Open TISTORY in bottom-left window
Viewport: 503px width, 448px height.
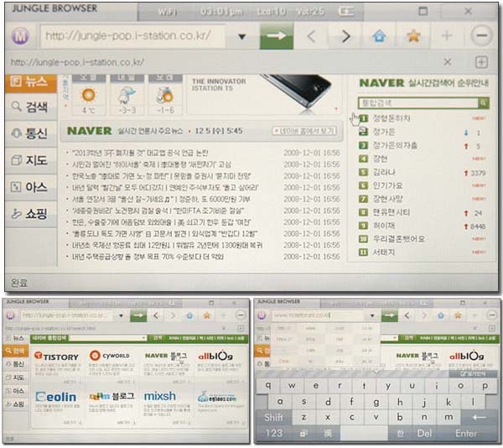56,357
